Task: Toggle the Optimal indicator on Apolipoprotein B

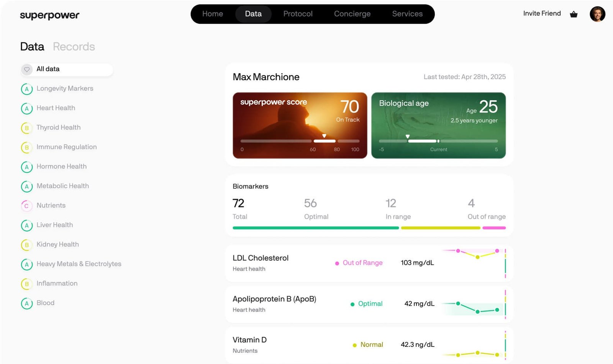Action: 352,304
